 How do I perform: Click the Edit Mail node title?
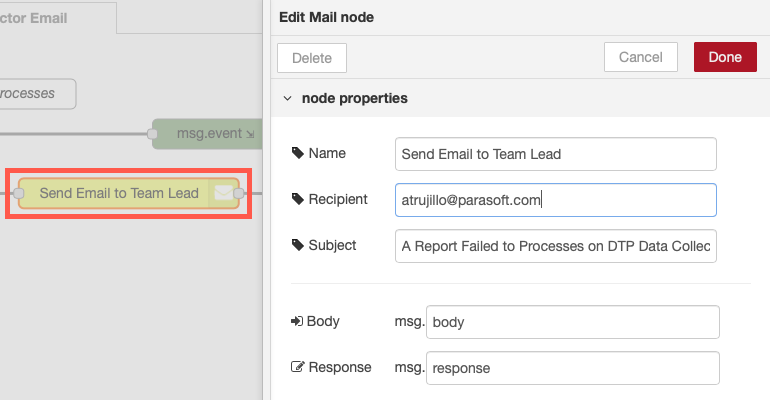pyautogui.click(x=327, y=17)
